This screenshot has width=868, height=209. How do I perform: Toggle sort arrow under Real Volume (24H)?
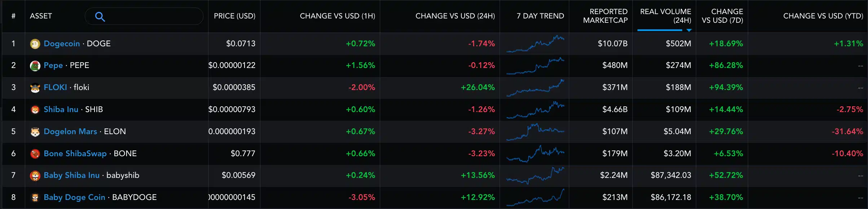pos(689,30)
